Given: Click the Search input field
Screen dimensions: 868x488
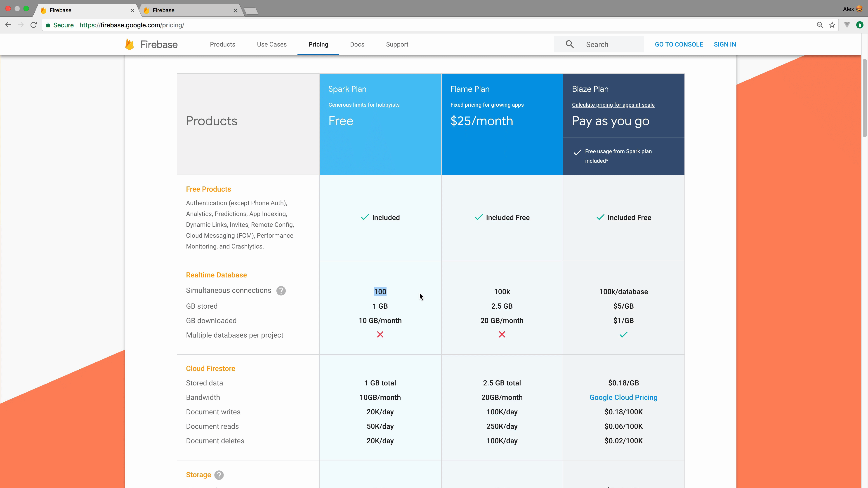Looking at the screenshot, I should (x=599, y=44).
